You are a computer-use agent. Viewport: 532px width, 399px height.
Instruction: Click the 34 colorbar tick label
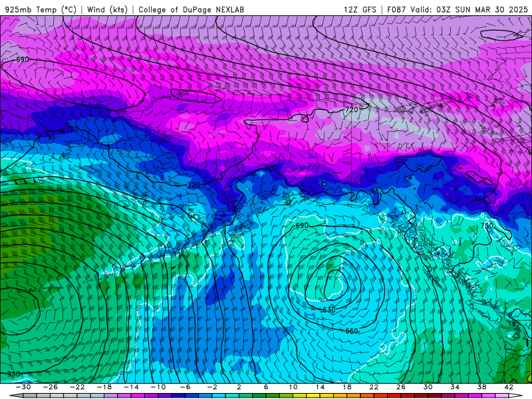pos(455,387)
